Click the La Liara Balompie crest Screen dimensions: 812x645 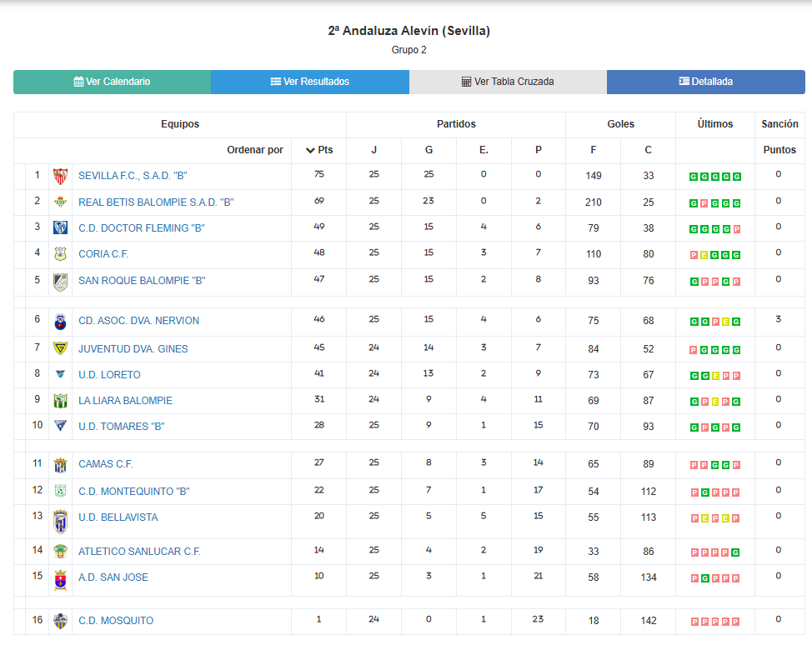coord(60,401)
